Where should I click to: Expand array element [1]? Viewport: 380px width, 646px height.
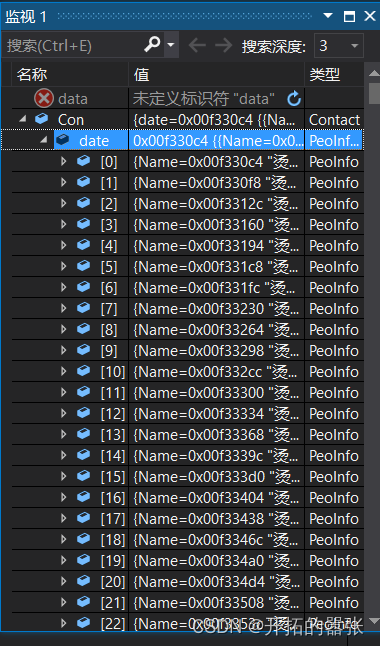tap(63, 182)
